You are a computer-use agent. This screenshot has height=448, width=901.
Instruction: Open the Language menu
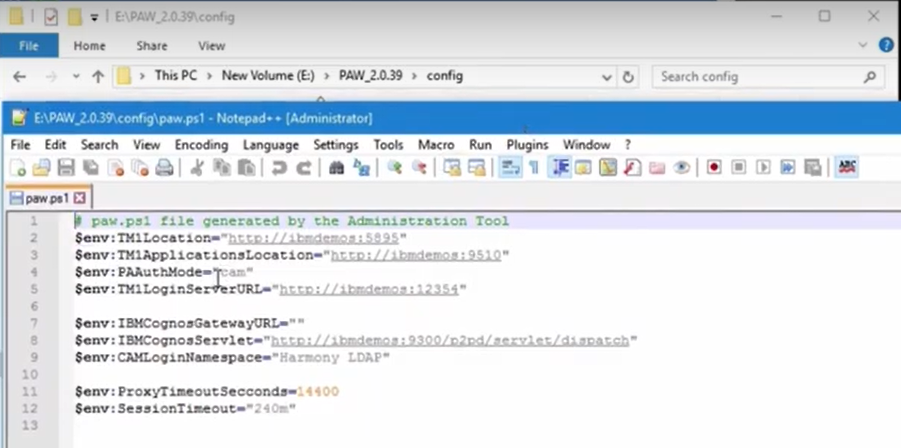271,145
